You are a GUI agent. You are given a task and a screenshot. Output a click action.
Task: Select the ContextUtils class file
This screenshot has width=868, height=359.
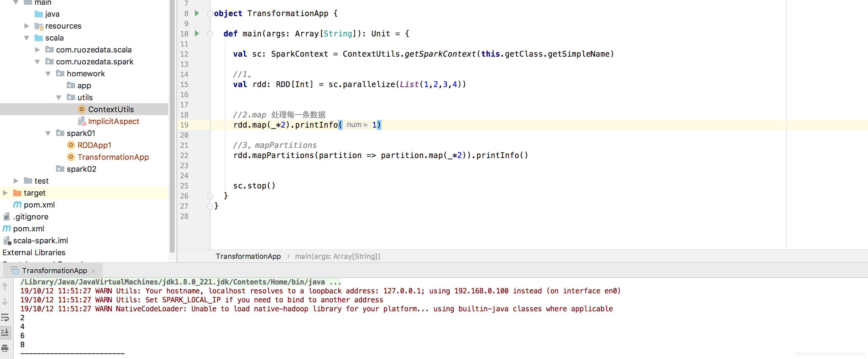tap(111, 109)
